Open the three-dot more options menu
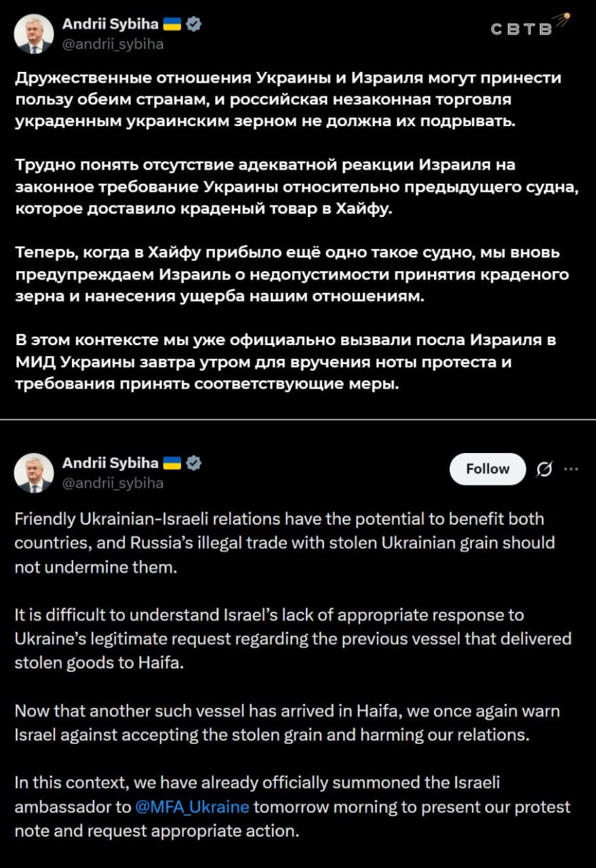 tap(571, 469)
